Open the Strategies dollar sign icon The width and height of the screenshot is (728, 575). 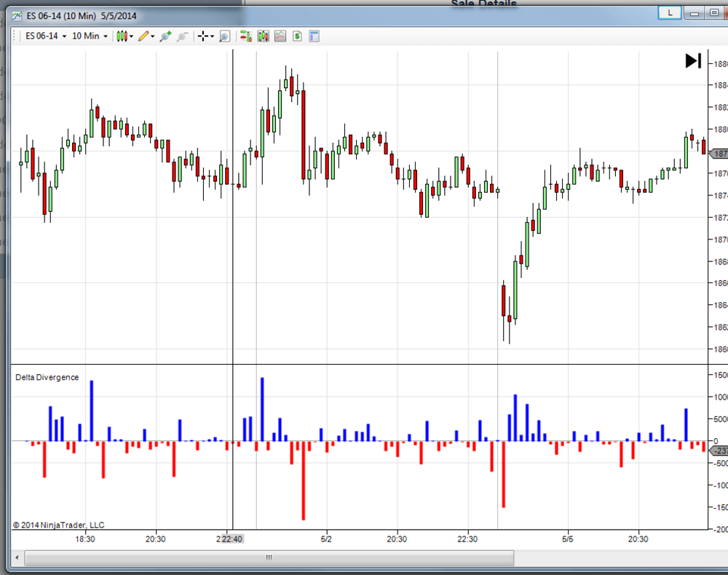[x=298, y=36]
